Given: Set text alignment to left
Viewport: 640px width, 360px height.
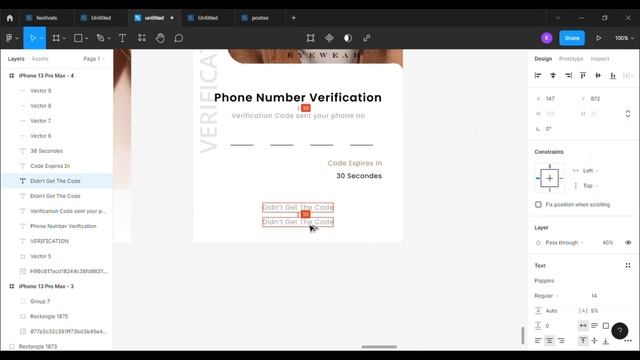Looking at the screenshot, I should [x=538, y=340].
